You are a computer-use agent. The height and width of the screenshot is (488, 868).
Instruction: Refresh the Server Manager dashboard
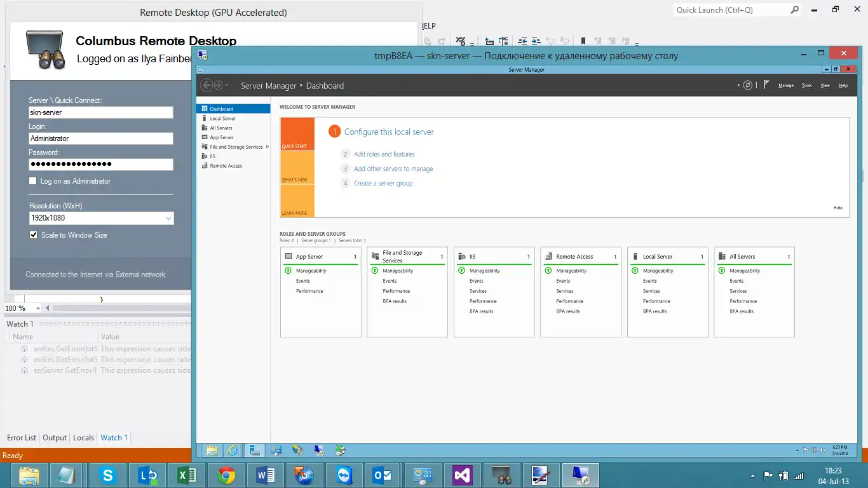pos(748,85)
